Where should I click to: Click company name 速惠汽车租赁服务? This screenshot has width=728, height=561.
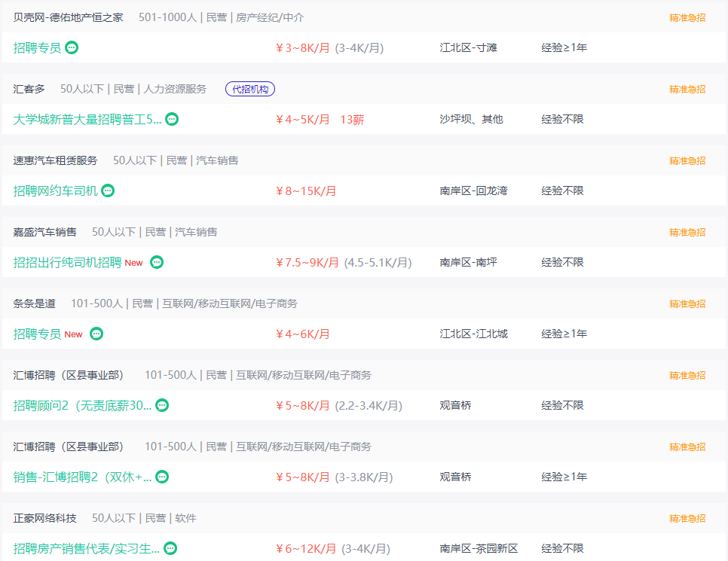point(55,160)
